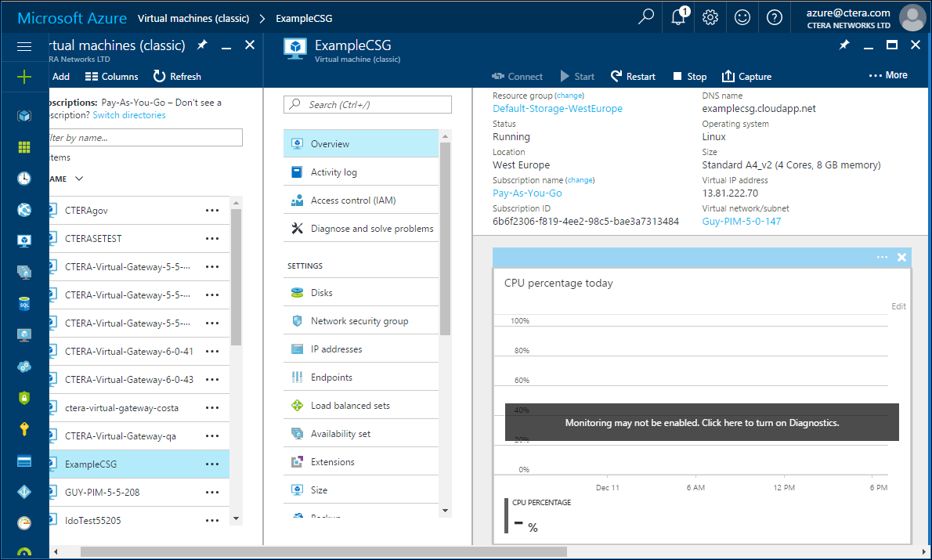This screenshot has height=560, width=932.
Task: Open Size settings menu item
Action: 361,490
